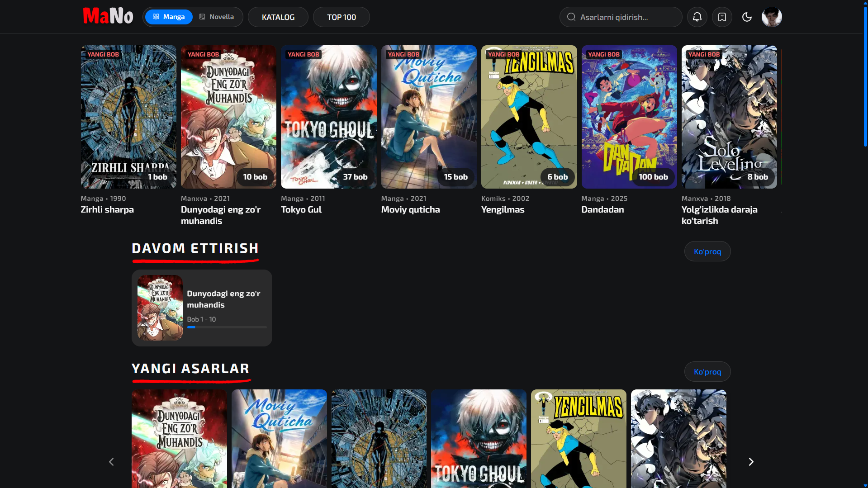Open the notifications bell icon

[697, 17]
